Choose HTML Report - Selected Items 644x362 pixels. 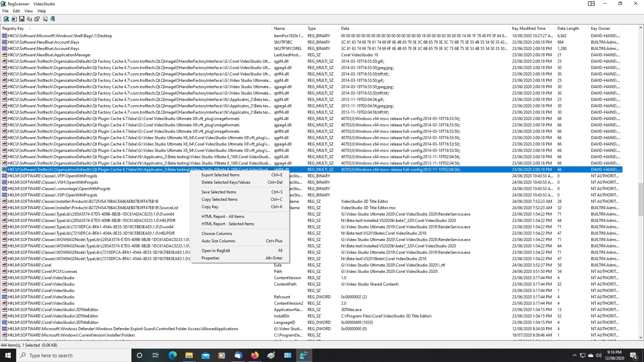point(240,224)
